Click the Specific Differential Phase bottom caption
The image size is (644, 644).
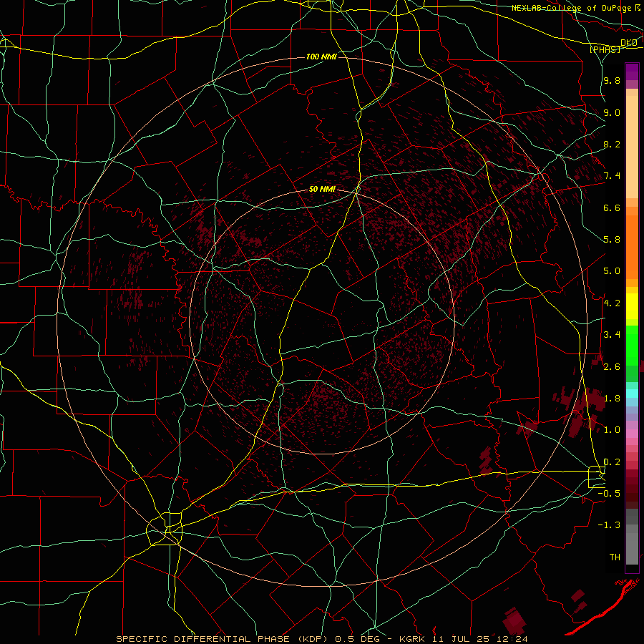click(322, 639)
